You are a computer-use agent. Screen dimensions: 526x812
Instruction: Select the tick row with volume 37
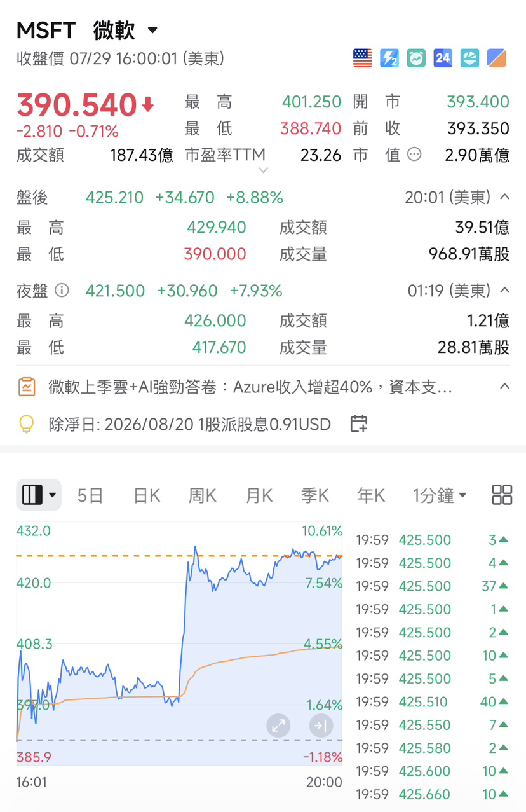coord(432,586)
